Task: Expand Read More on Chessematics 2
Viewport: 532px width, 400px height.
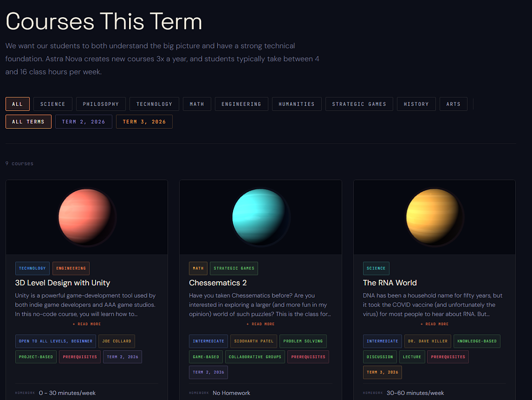Action: [261, 324]
